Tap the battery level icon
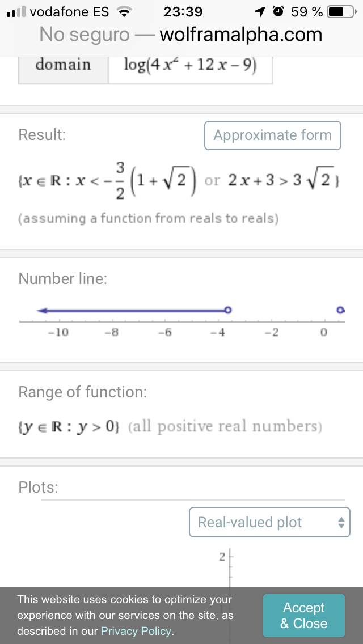This screenshot has width=363, height=644. click(342, 11)
